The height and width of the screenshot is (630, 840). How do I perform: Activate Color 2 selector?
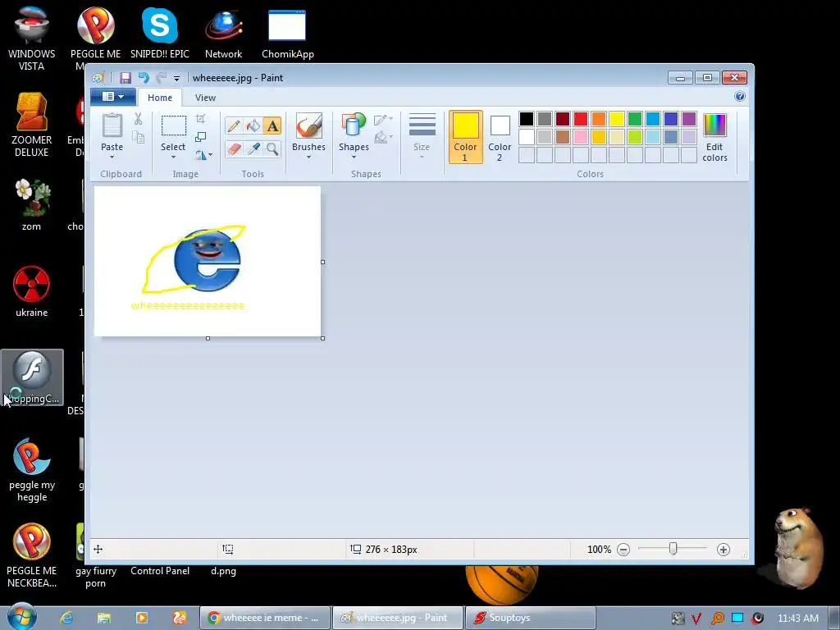click(500, 137)
